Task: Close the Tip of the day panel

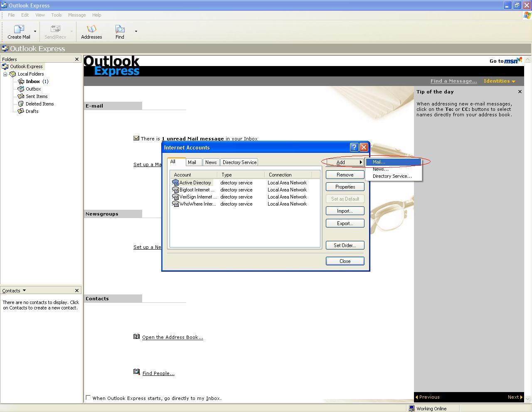Action: (x=520, y=92)
